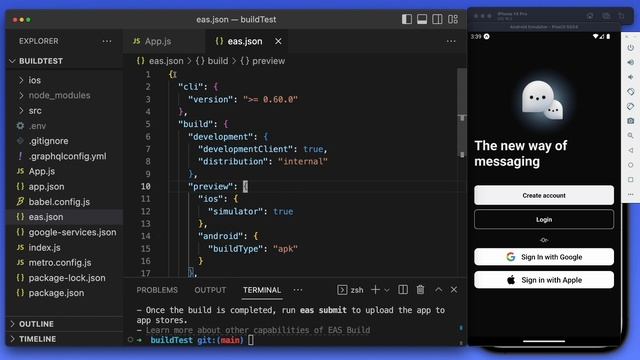The width and height of the screenshot is (640, 360).
Task: Click zsh terminal shell indicator
Action: click(351, 290)
